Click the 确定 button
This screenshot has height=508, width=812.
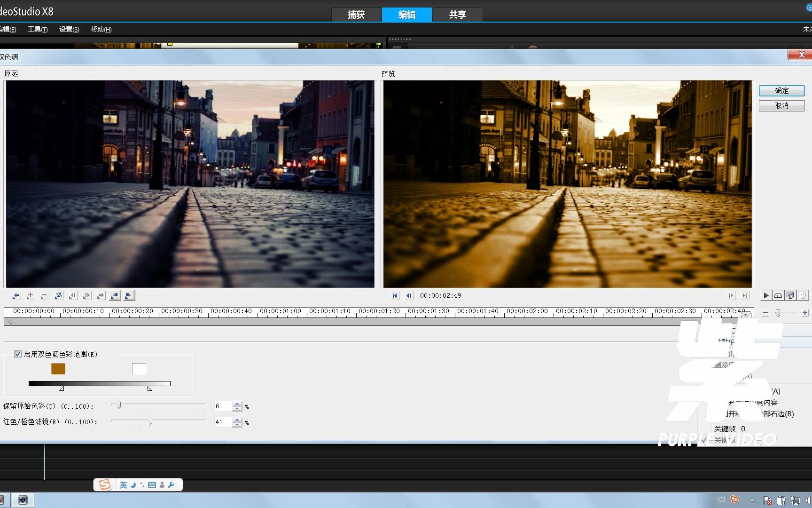781,90
